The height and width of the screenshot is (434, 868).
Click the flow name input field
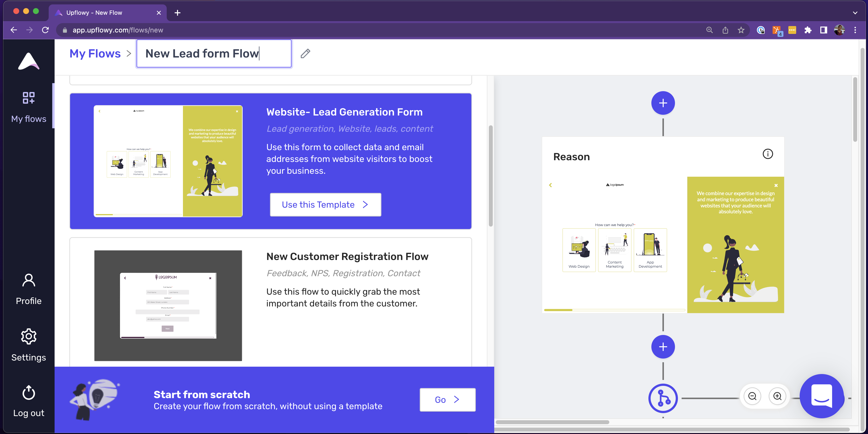coord(214,54)
